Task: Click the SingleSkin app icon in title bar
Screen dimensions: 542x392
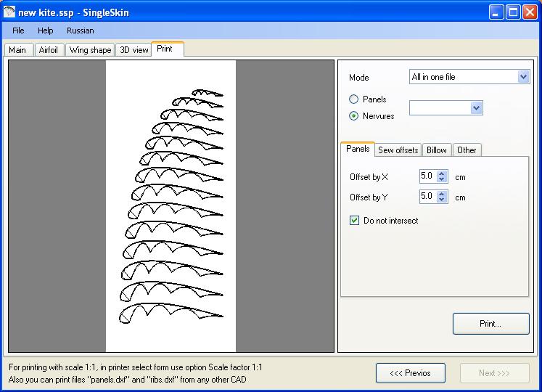Action: click(9, 12)
